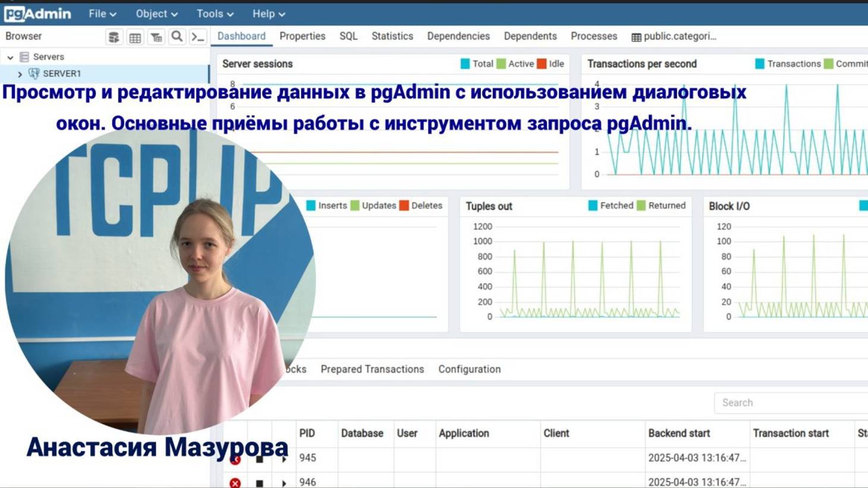The image size is (868, 488).
Task: Click the Query Tool database icon in Browser toolbar
Action: tap(114, 37)
